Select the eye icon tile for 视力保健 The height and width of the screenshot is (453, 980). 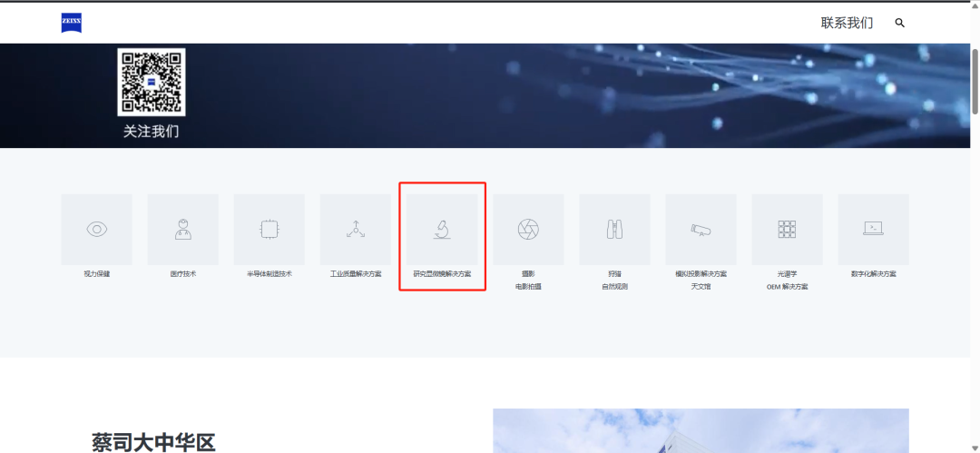(97, 230)
